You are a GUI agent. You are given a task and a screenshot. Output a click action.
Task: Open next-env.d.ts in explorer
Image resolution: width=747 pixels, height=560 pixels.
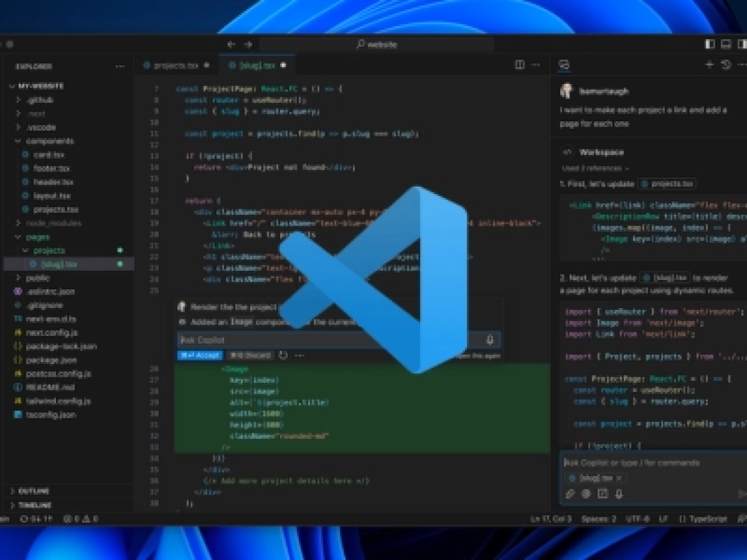(x=69, y=319)
